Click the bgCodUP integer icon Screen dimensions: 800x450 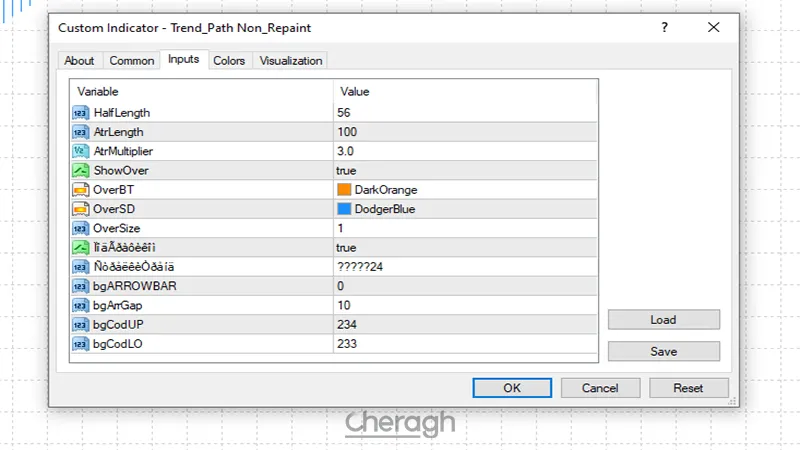(x=81, y=324)
